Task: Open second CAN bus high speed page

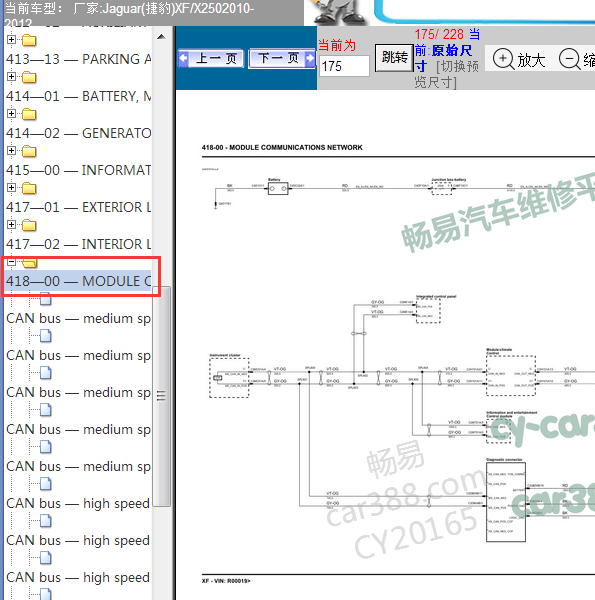Action: click(x=78, y=540)
